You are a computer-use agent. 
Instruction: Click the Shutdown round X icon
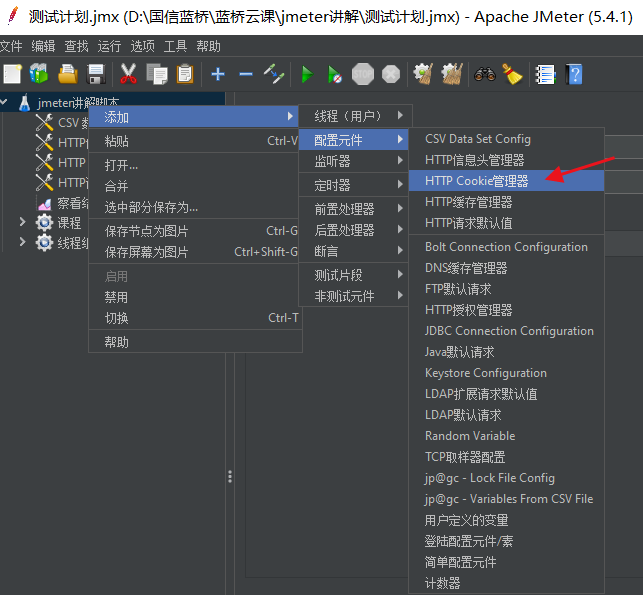coord(391,74)
